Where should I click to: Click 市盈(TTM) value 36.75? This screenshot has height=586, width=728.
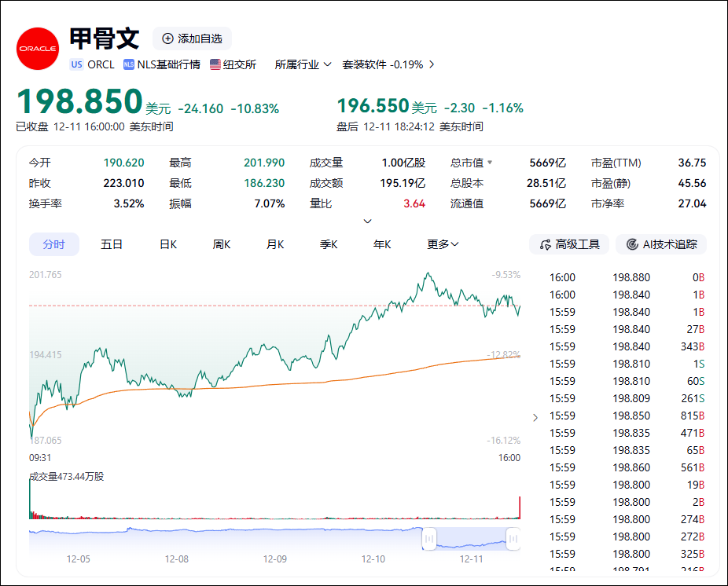coord(693,163)
